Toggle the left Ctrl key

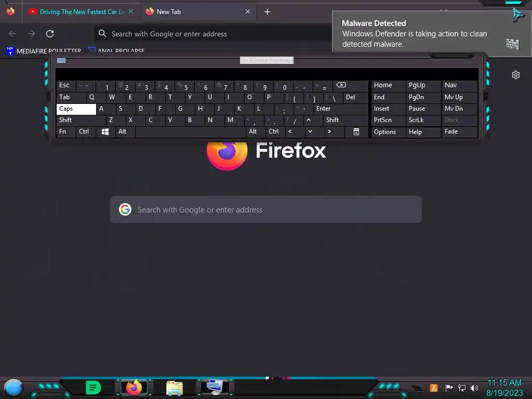pos(86,131)
